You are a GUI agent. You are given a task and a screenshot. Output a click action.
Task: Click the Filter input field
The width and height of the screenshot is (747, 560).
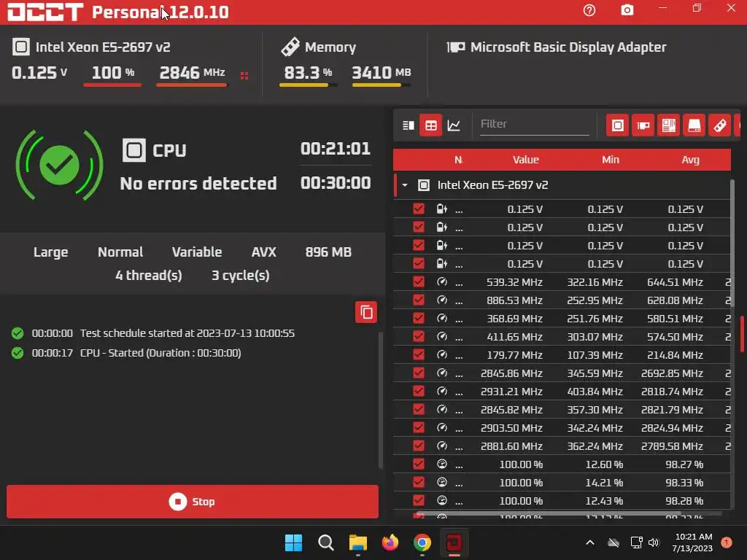click(535, 124)
